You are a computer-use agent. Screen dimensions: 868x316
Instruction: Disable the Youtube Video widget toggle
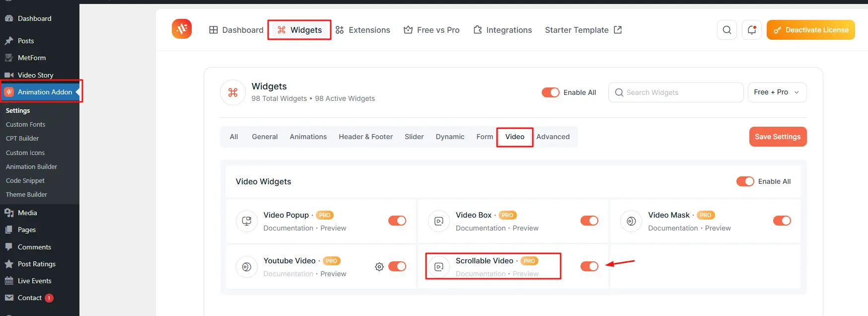[397, 266]
